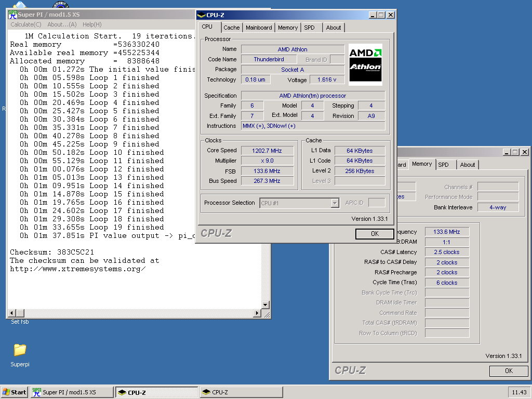Click the Level 2 cache value 256 KBytes
The height and width of the screenshot is (399, 532).
tap(360, 171)
